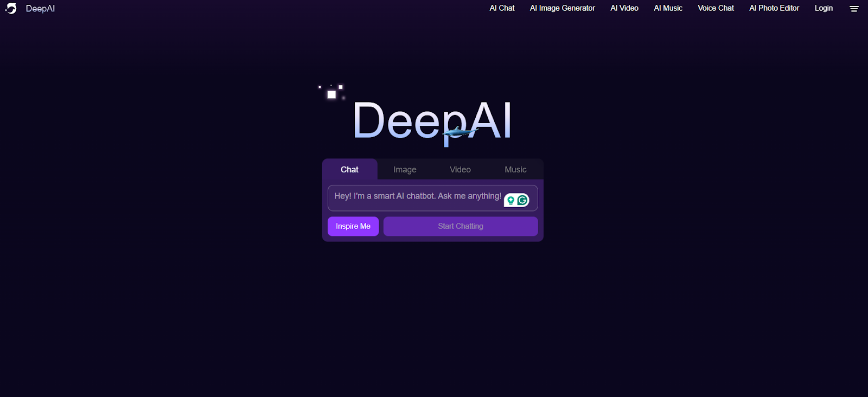Click the DeepAI dolphin logo icon
868x397 pixels.
tap(11, 8)
